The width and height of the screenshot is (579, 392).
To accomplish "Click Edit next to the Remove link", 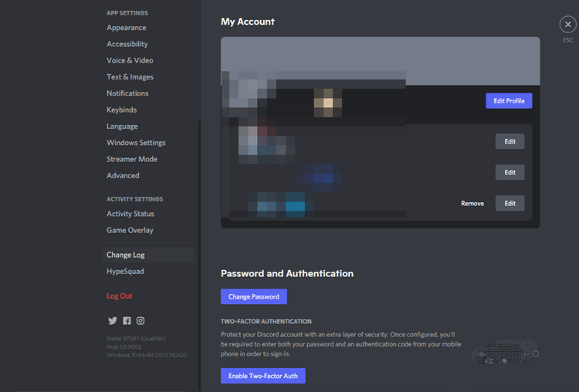I will [x=510, y=204].
